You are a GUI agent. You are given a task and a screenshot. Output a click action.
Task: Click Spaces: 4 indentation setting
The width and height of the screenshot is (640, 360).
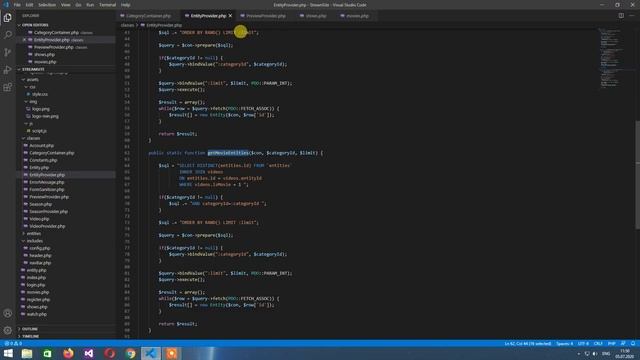point(564,344)
